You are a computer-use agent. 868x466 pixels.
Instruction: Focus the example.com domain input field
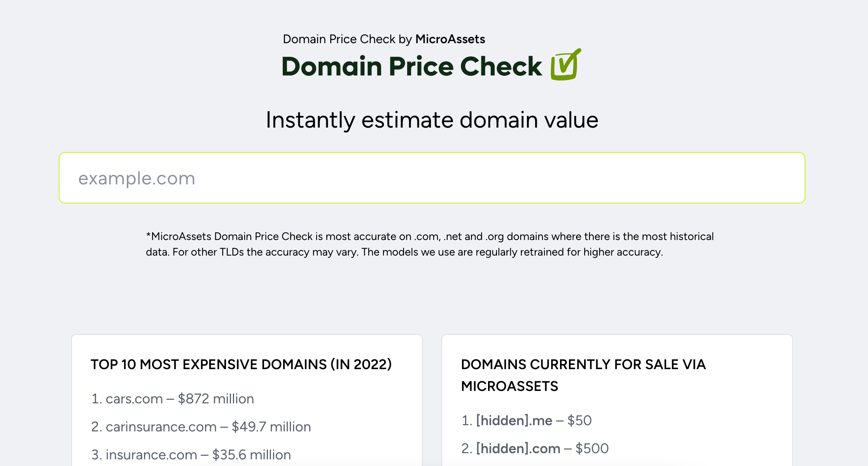click(x=432, y=178)
